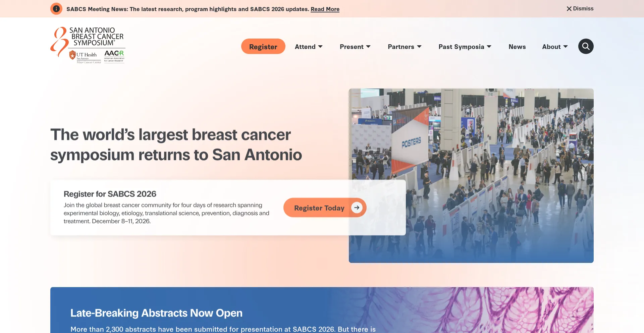Viewport: 644px width, 333px height.
Task: Click the X icon beside Dismiss
Action: coord(569,9)
